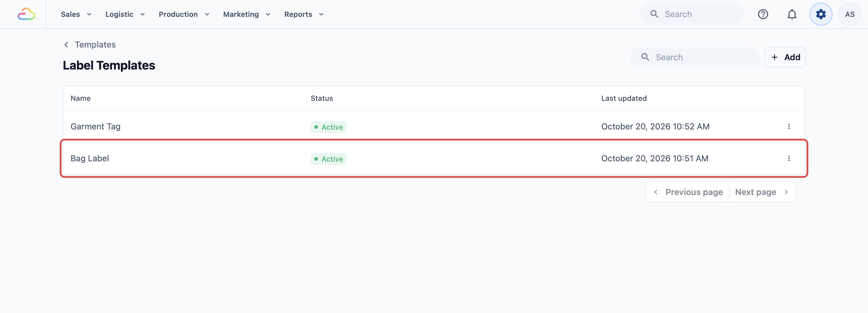Screen dimensions: 868x313
Task: Expand the Sales dropdown menu
Action: [76, 14]
